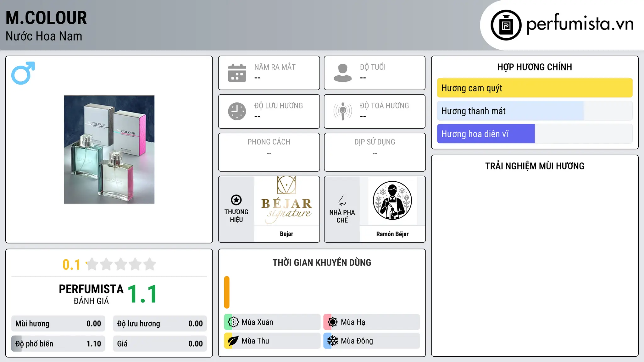Click the third rating star
The height and width of the screenshot is (362, 644).
tap(121, 264)
